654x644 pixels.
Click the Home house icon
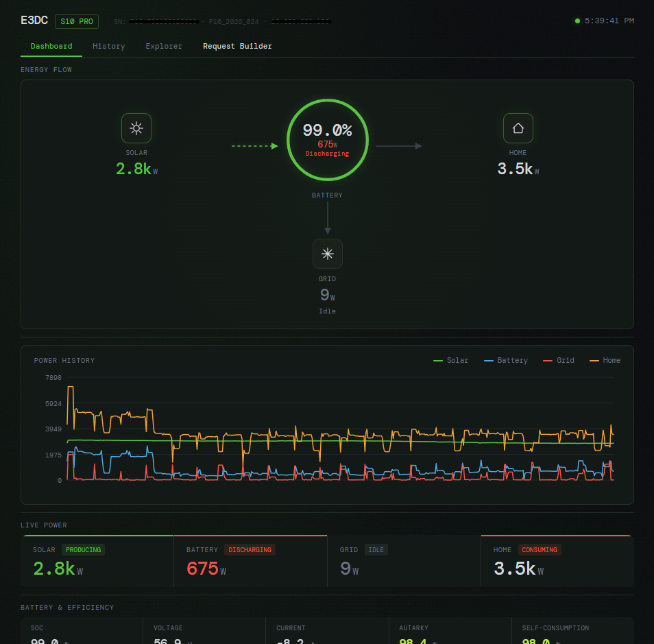coord(518,128)
